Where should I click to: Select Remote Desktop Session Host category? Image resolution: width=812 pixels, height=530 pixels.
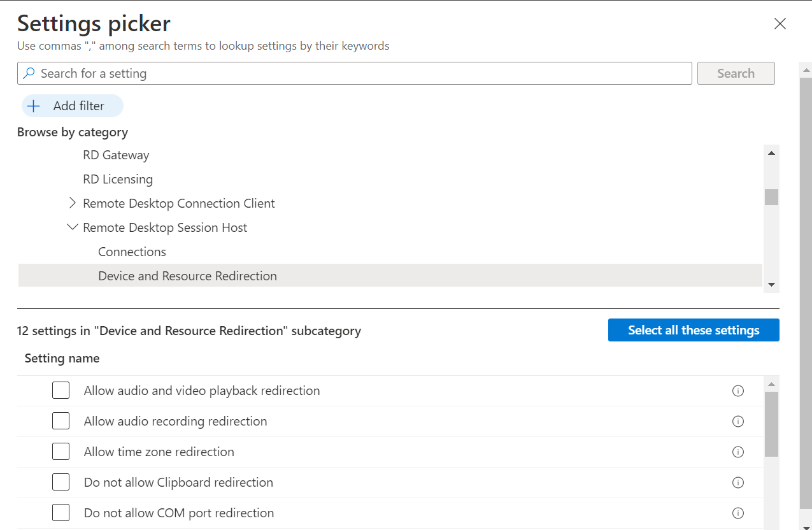click(x=165, y=227)
